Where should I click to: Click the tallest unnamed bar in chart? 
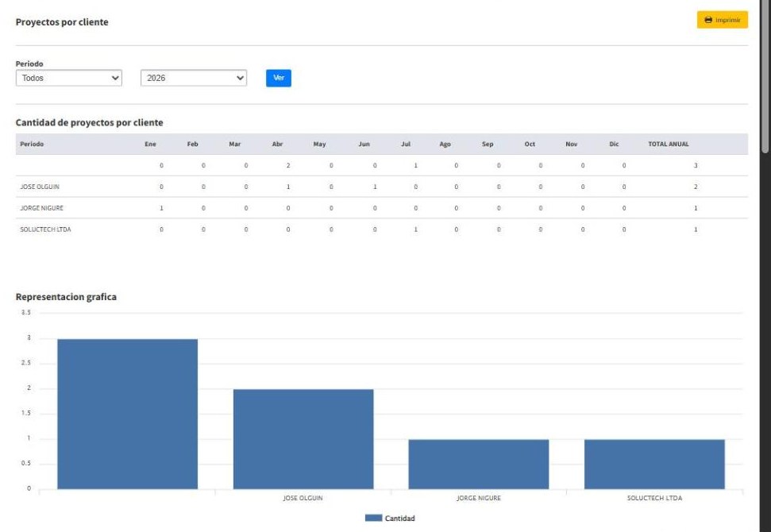(127, 414)
